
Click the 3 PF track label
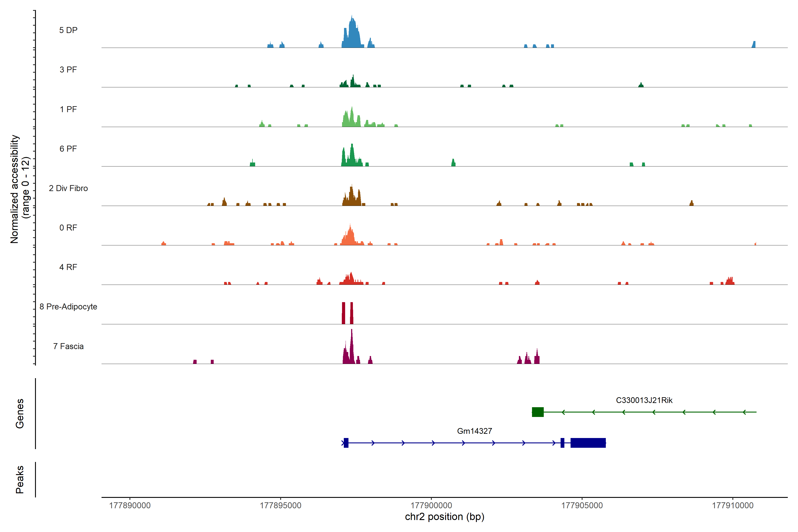tap(68, 70)
